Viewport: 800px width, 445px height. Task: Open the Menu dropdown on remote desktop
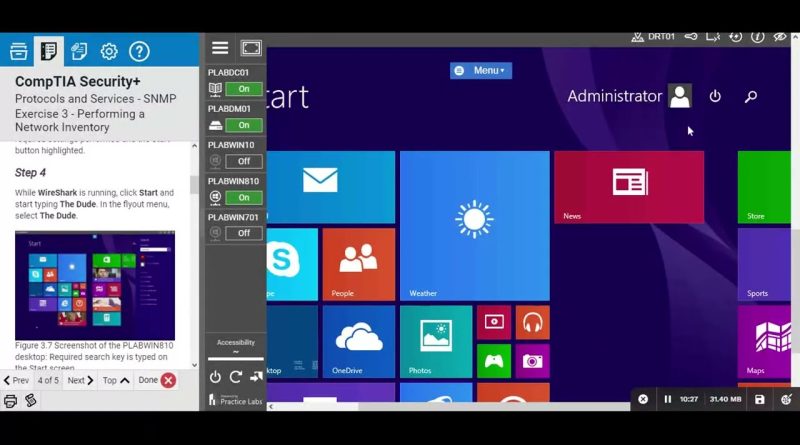point(481,70)
